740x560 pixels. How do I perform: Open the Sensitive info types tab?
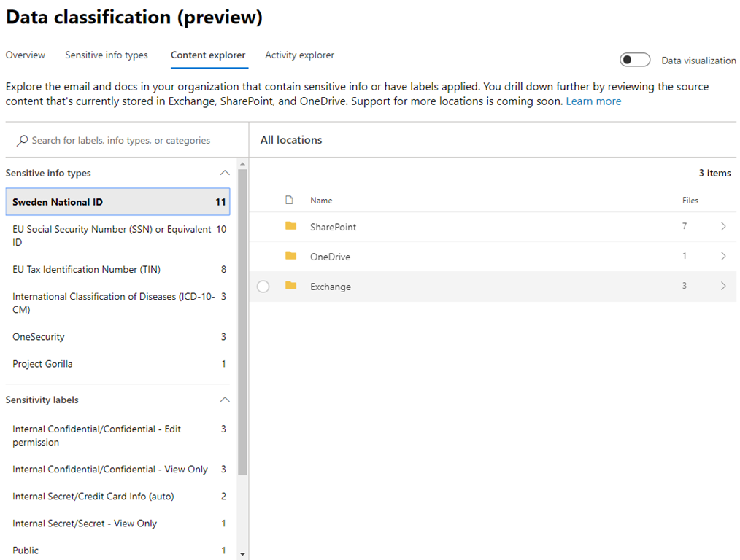coord(106,55)
